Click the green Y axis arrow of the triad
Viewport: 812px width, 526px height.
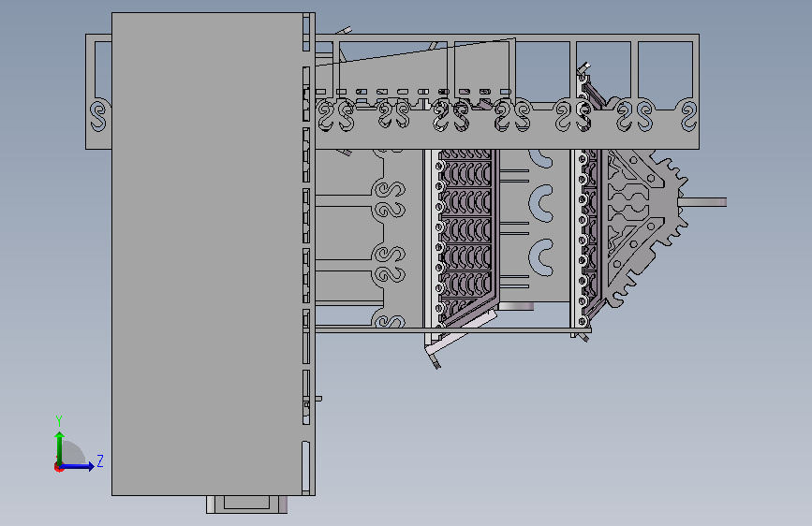pyautogui.click(x=60, y=447)
